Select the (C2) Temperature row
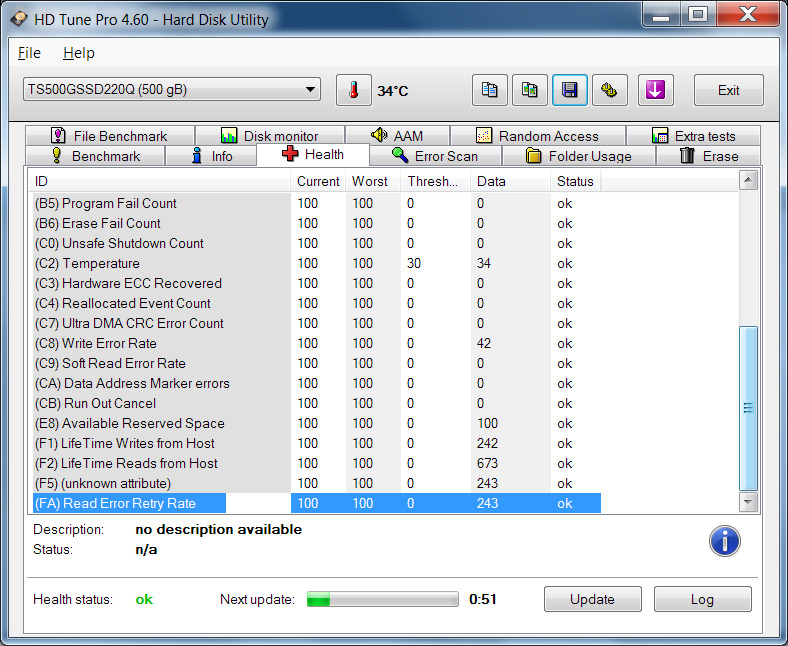 tap(317, 263)
